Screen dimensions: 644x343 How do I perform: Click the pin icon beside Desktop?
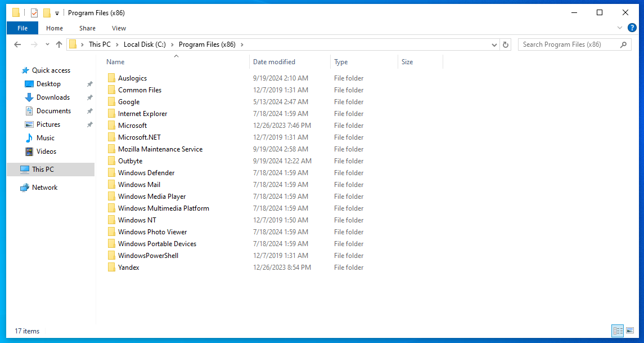pos(89,84)
